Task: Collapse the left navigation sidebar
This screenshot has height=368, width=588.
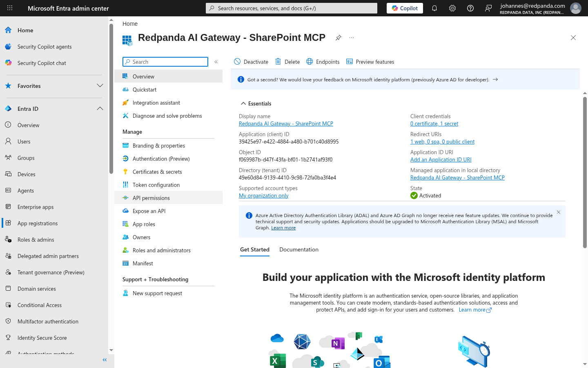Action: click(105, 360)
